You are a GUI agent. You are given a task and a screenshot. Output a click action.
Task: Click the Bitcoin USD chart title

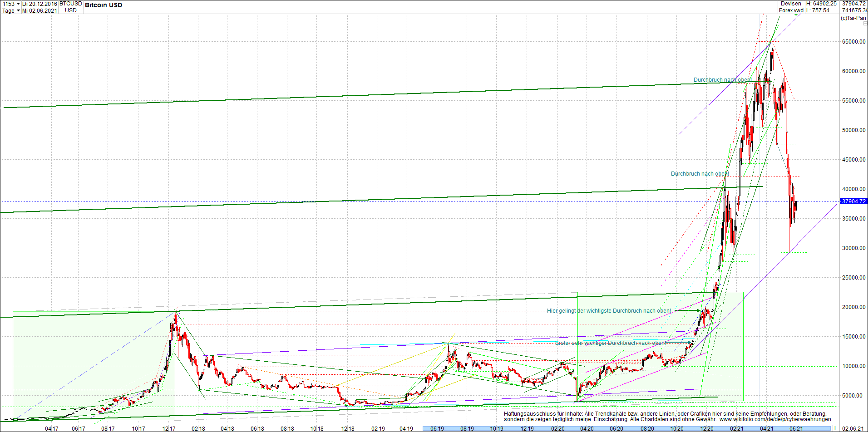(104, 5)
